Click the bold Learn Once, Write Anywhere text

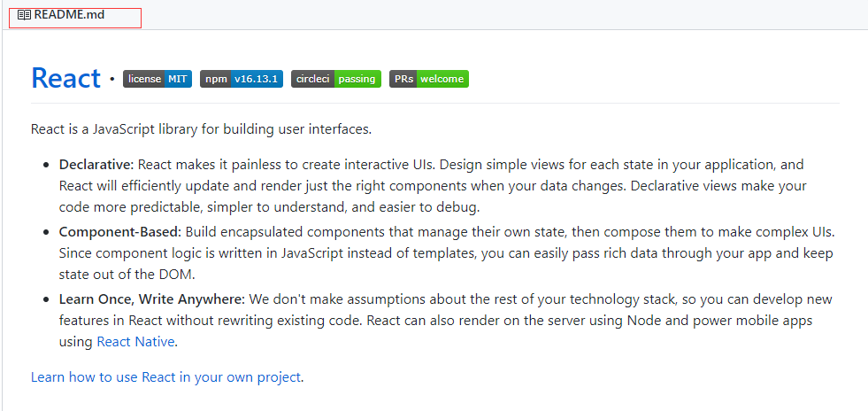tap(151, 299)
